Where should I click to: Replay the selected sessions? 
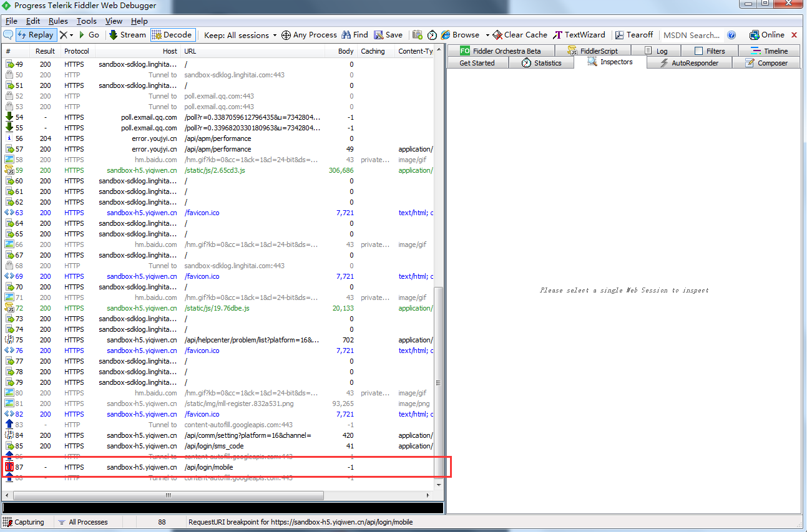pos(36,35)
